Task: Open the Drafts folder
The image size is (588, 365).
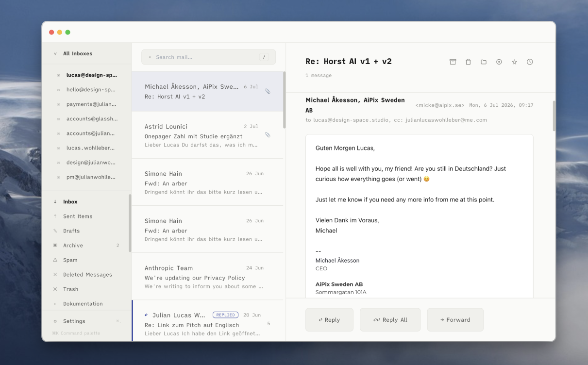Action: click(x=86, y=231)
